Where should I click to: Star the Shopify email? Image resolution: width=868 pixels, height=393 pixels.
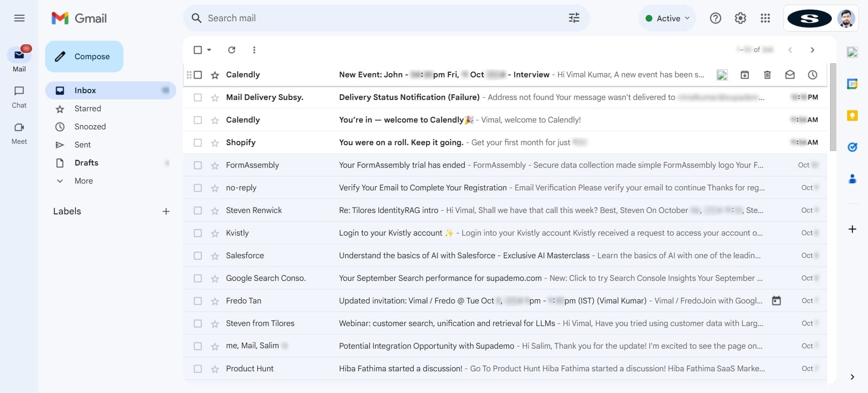pos(215,143)
